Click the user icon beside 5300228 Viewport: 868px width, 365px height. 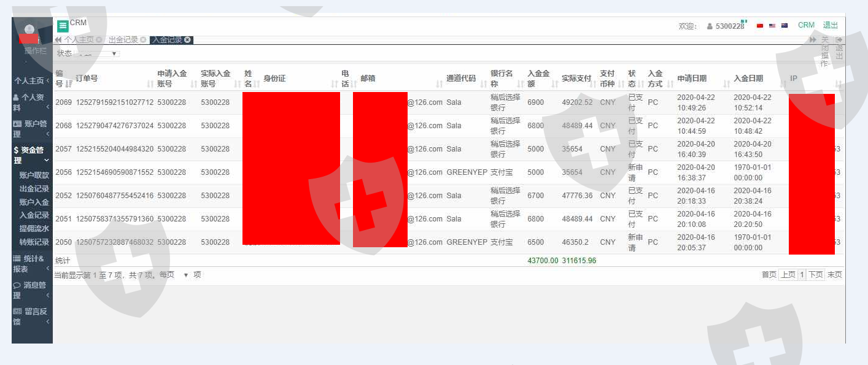click(710, 26)
